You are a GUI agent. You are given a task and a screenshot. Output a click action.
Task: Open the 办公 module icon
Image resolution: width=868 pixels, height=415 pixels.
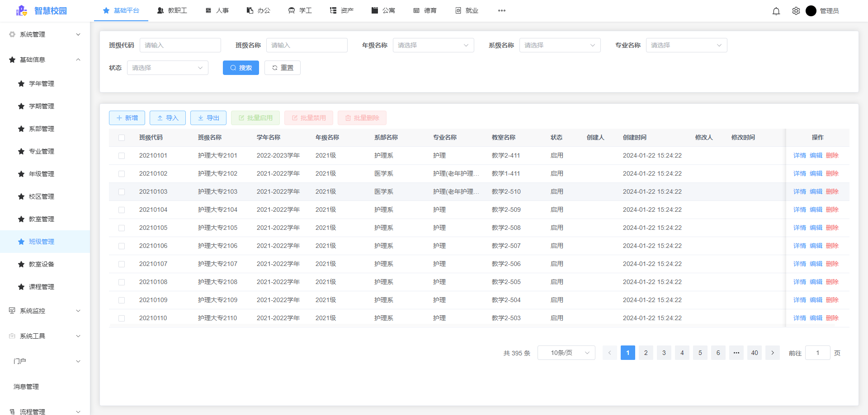coord(250,10)
